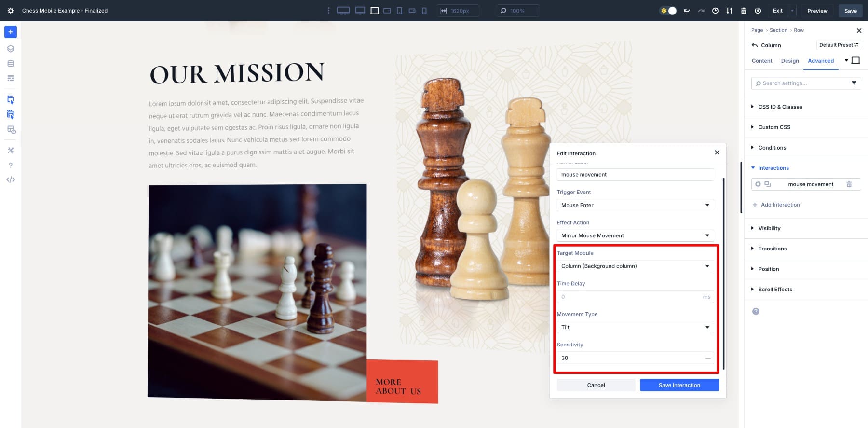Viewport: 868px width, 428px height.
Task: Open the code editor brackets icon
Action: [10, 179]
